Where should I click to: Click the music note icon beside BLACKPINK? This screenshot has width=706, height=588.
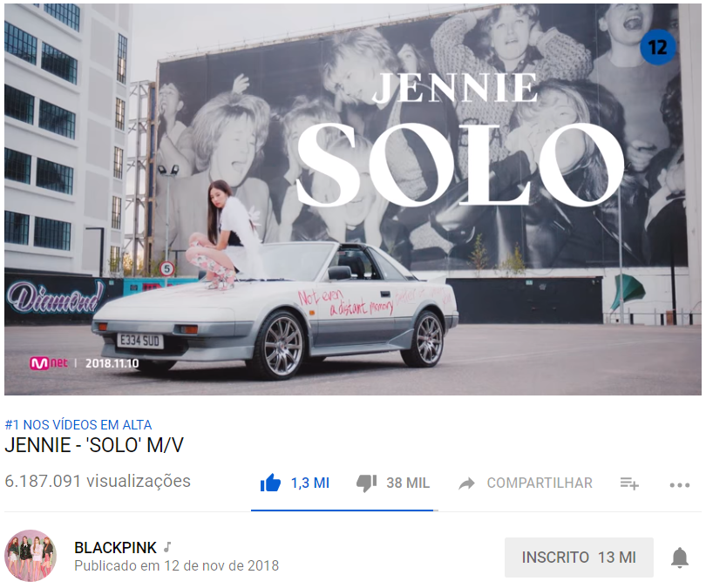[167, 547]
